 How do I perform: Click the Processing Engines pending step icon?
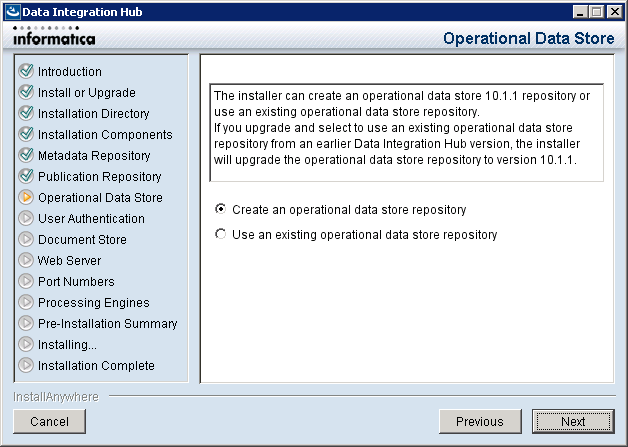pyautogui.click(x=26, y=302)
